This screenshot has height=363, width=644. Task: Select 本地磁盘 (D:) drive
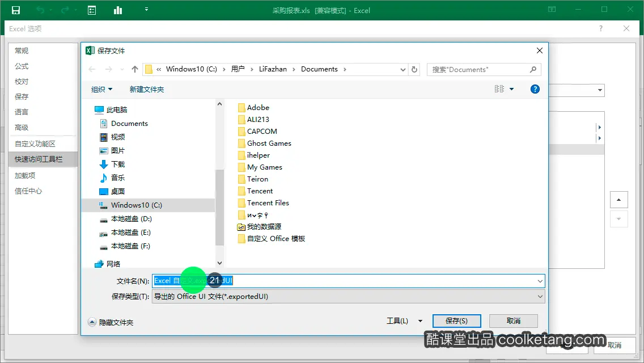click(x=125, y=219)
